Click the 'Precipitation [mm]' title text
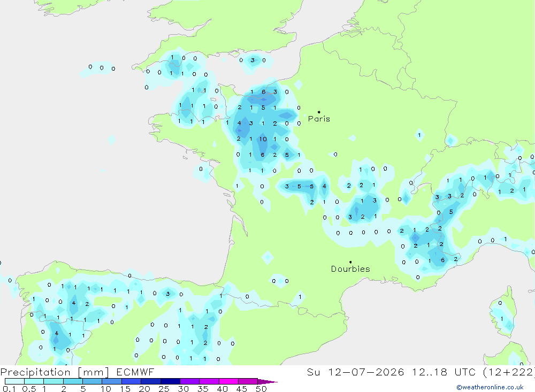 (x=55, y=372)
